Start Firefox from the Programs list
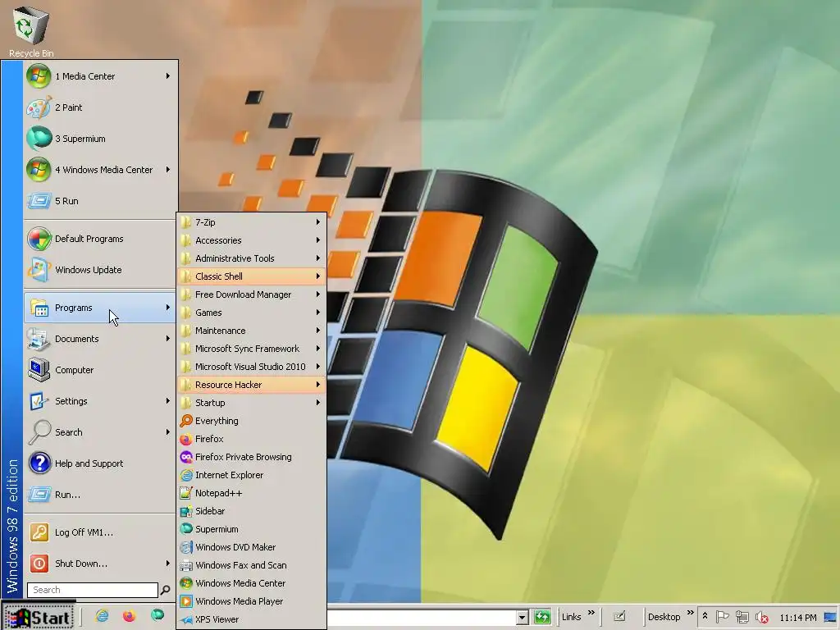 [x=251, y=439]
